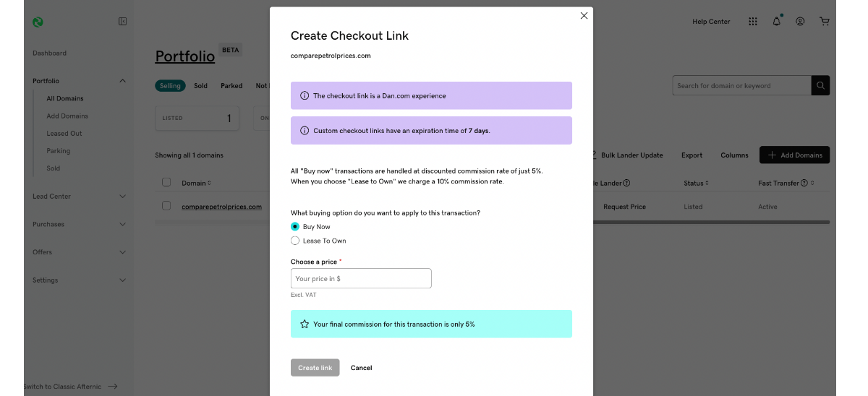Check the comparepetrolprices.com row checkbox
The image size is (868, 396).
pos(166,206)
